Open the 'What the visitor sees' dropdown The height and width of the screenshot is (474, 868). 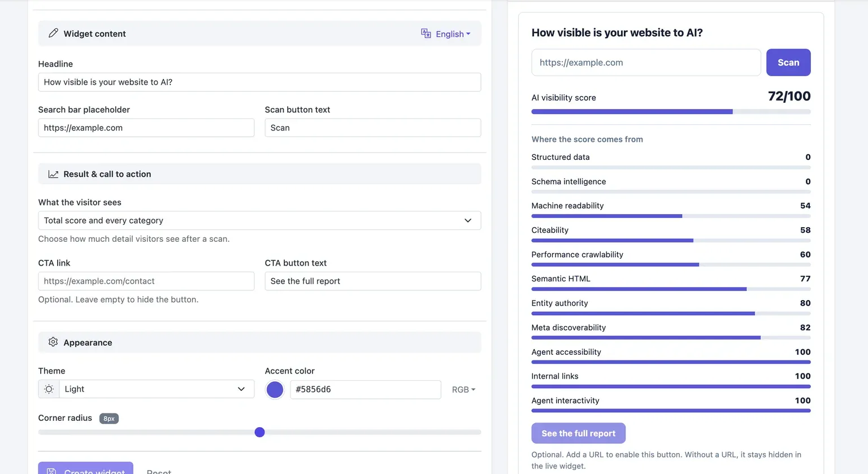(259, 220)
